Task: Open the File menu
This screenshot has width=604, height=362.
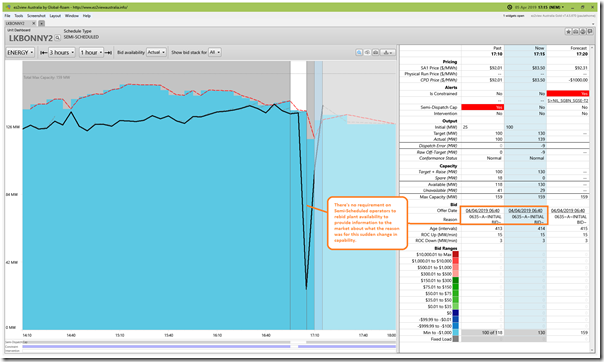Action: [x=7, y=16]
